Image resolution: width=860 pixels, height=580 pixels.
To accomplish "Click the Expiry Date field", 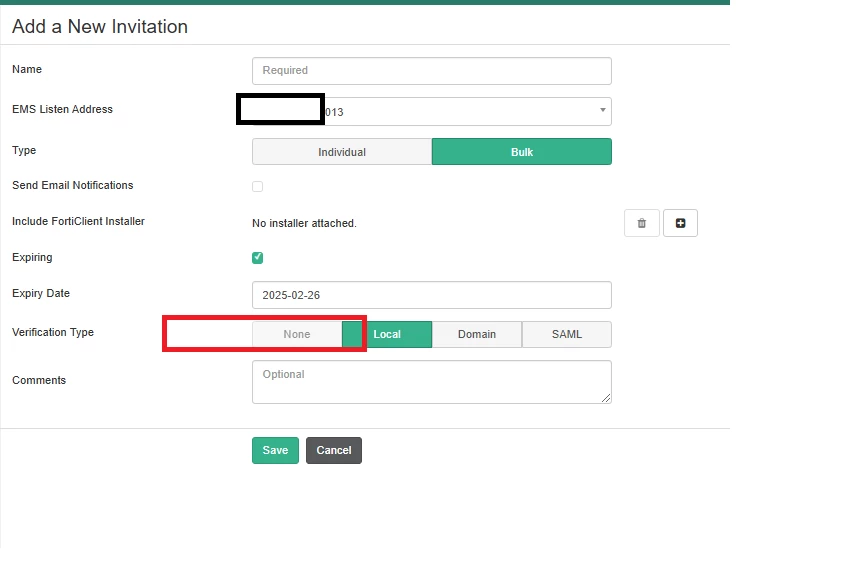I will pos(432,295).
